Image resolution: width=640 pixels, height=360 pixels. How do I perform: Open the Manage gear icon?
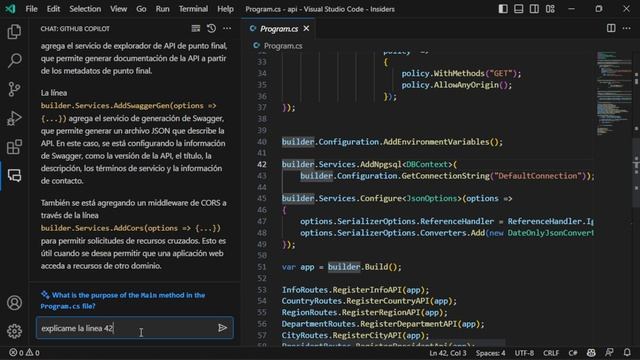(x=14, y=331)
